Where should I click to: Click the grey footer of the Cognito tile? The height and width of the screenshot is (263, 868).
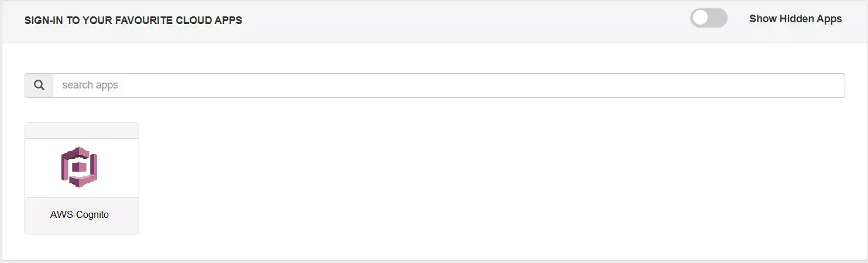[82, 226]
